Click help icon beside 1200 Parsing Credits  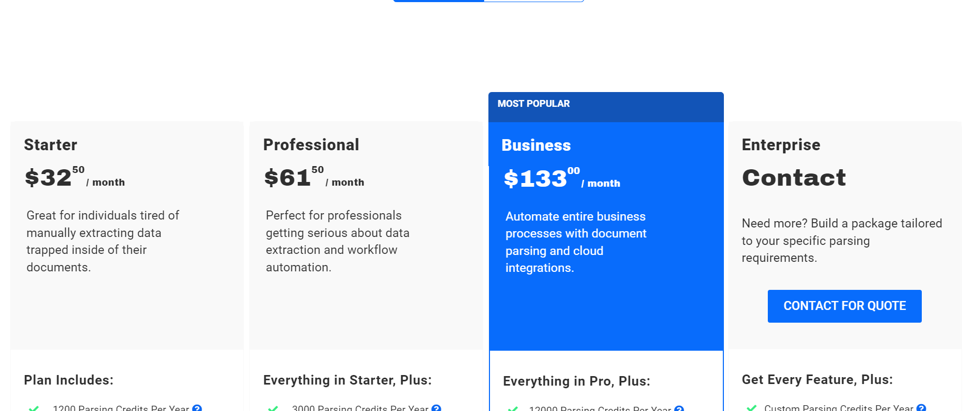[x=197, y=408]
